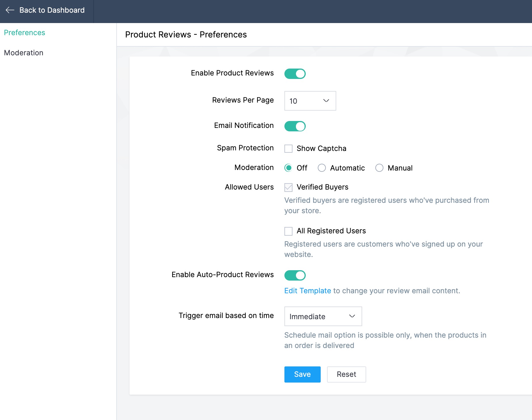This screenshot has height=420, width=532.
Task: Select Off moderation radio button
Action: (288, 168)
